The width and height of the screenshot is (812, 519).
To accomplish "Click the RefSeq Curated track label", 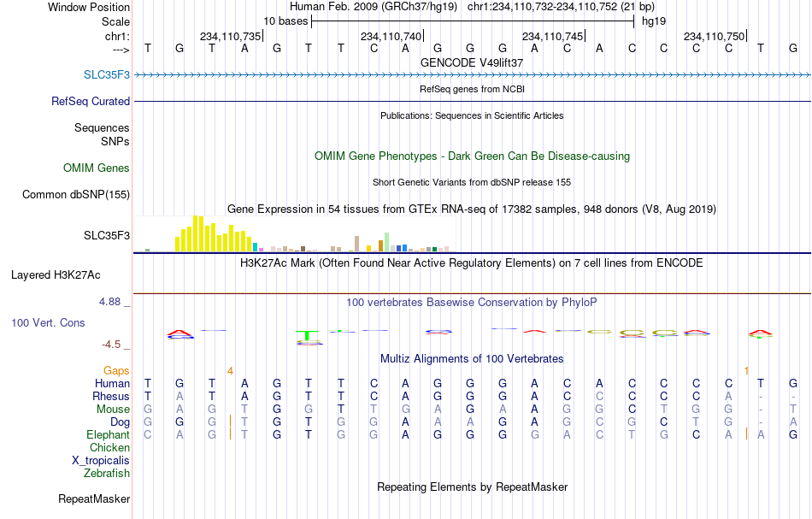I will point(91,101).
